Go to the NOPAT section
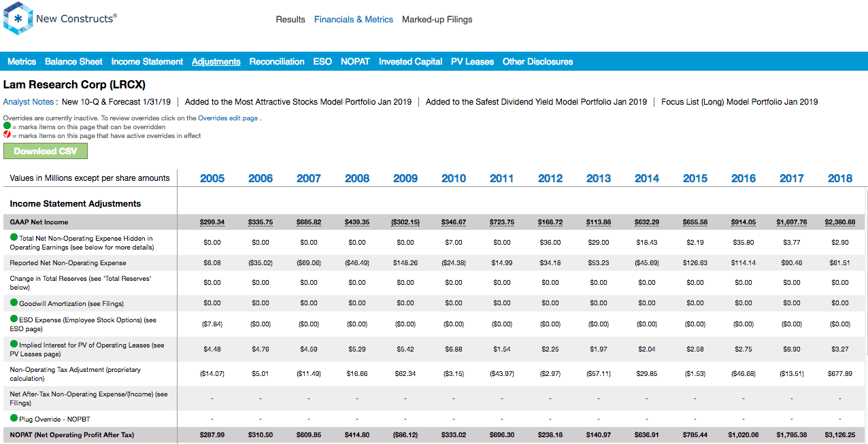Image resolution: width=868 pixels, height=444 pixels. click(x=355, y=61)
